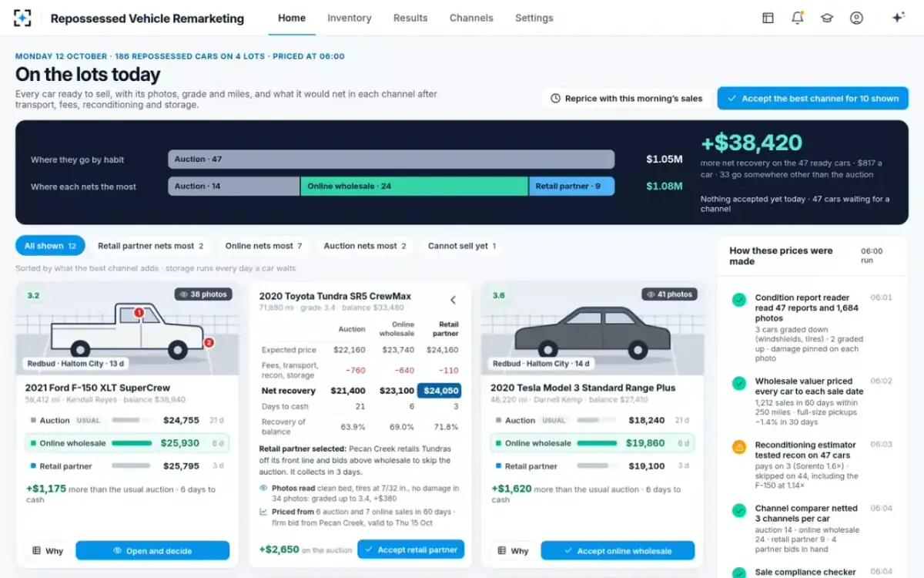
Task: Open the notifications bell
Action: tap(798, 18)
